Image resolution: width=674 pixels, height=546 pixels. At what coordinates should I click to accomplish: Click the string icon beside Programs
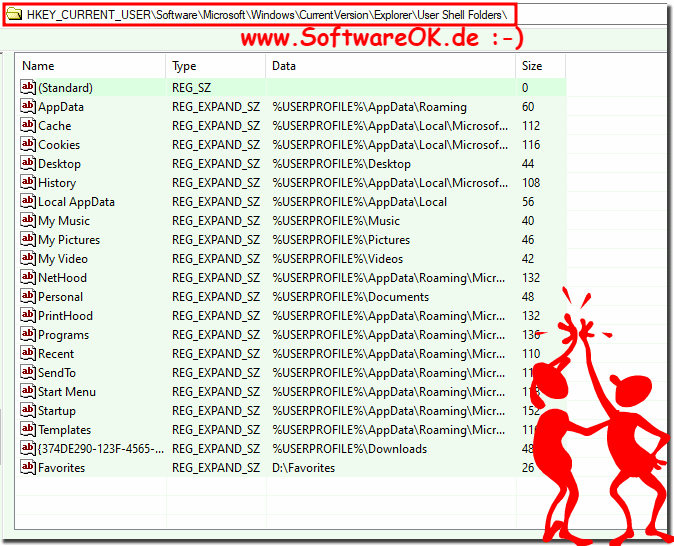tap(28, 334)
